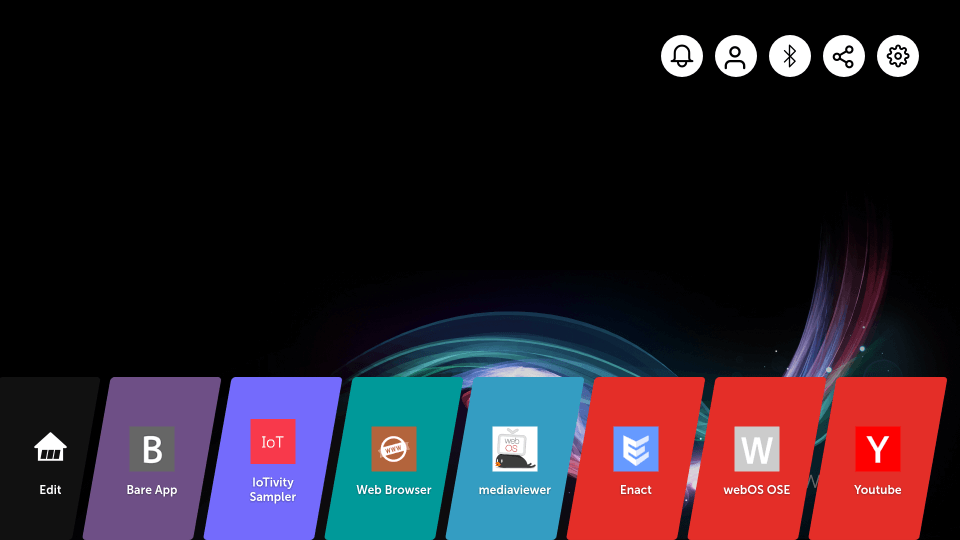Image resolution: width=960 pixels, height=540 pixels.
Task: Click the mediaviewer app icon
Action: (x=515, y=449)
